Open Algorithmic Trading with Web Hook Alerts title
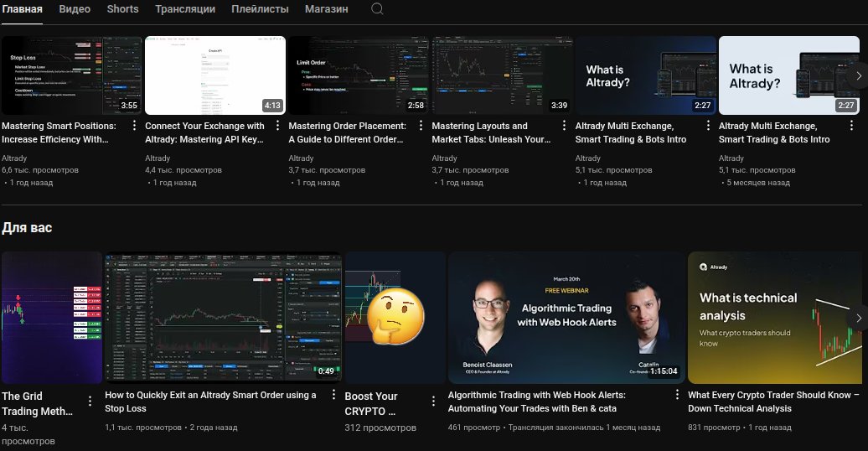Screen dimensions: 868x451 coord(537,402)
